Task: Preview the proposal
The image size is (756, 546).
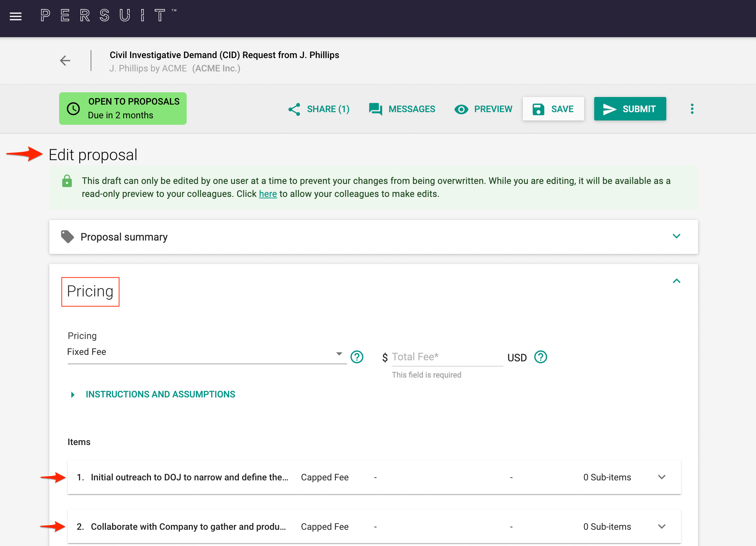Action: pyautogui.click(x=483, y=109)
